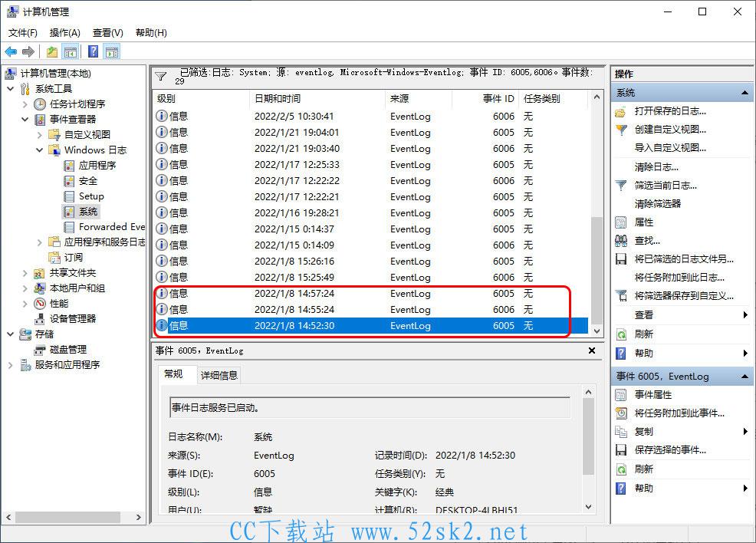Screen dimensions: 756x543
Task: Open 属性 in actions pane
Action: (x=643, y=222)
